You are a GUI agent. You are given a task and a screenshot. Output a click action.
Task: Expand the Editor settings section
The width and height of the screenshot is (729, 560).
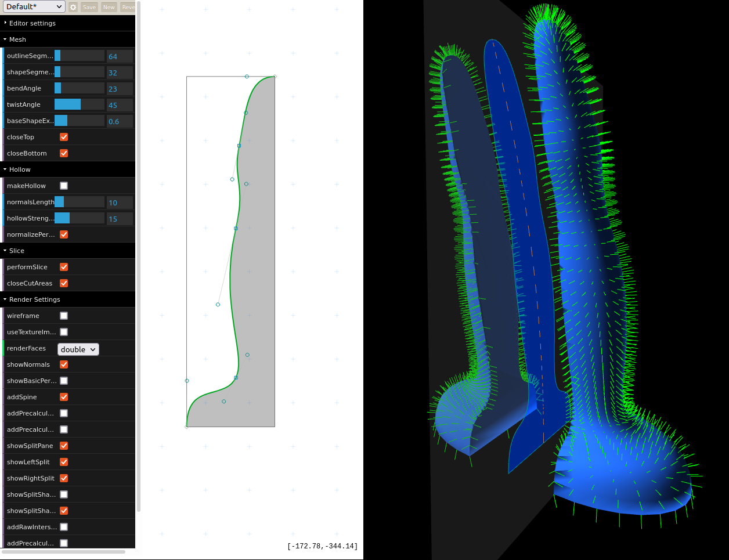coord(5,23)
